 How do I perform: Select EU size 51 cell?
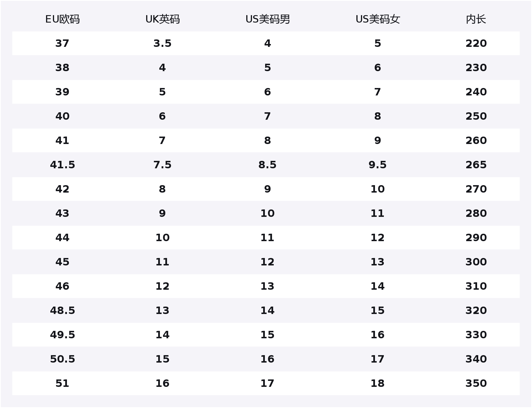62,383
